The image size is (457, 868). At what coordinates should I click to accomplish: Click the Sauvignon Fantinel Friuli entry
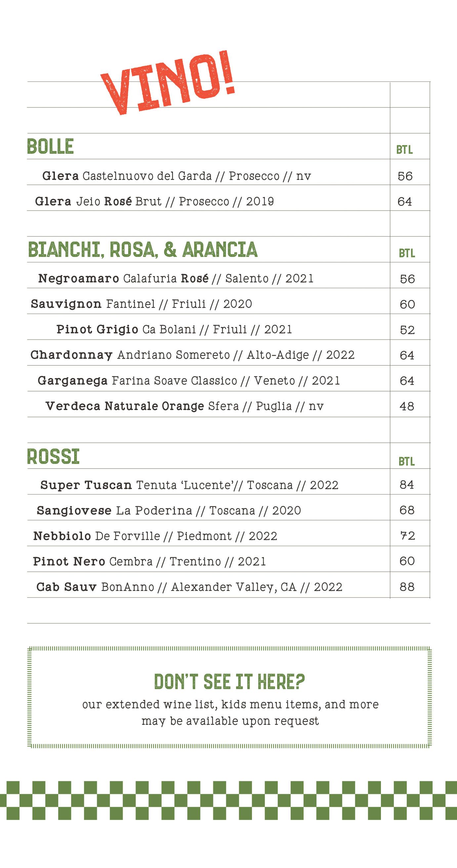coord(141,304)
